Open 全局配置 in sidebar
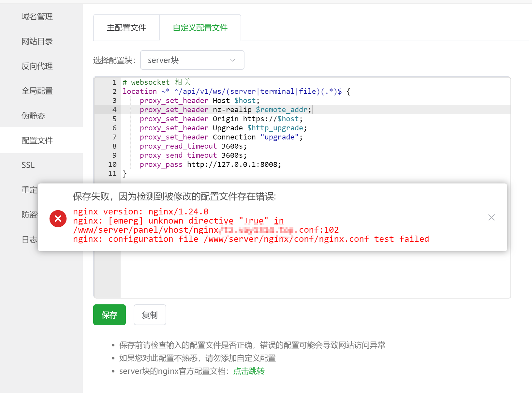Image resolution: width=532 pixels, height=393 pixels. 37,91
